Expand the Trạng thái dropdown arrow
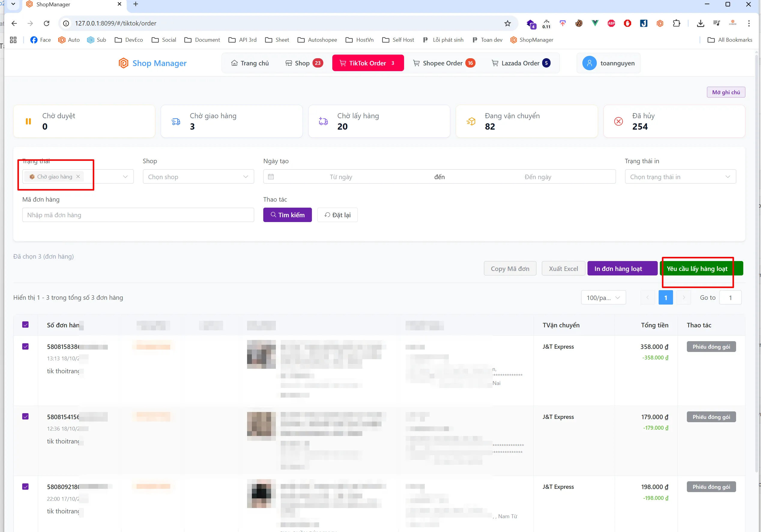This screenshot has height=532, width=761. pyautogui.click(x=125, y=176)
